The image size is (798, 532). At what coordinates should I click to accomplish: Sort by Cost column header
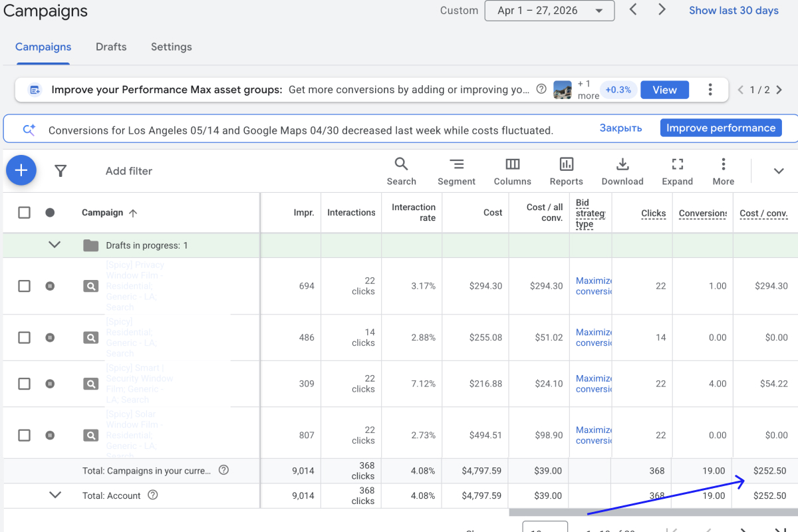[x=493, y=213]
